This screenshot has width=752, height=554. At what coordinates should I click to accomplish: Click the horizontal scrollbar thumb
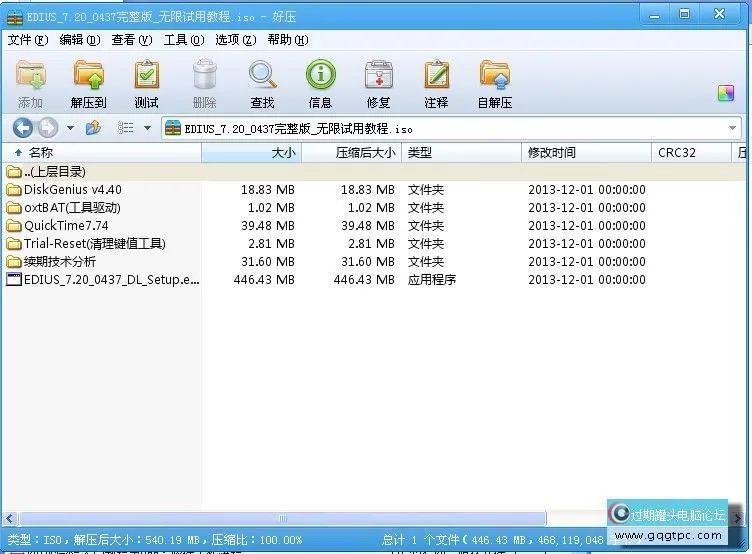coord(282,519)
